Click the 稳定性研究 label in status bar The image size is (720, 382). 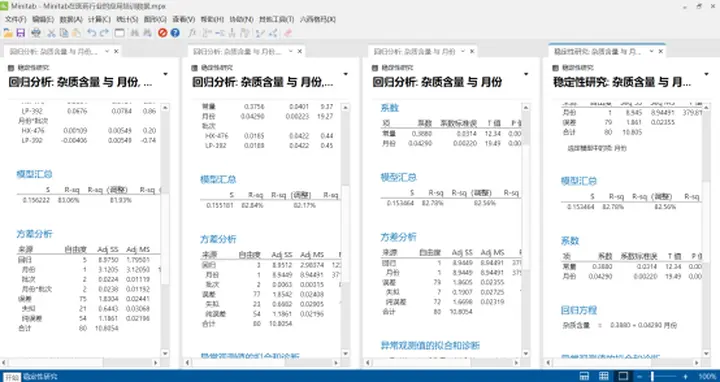(40, 377)
